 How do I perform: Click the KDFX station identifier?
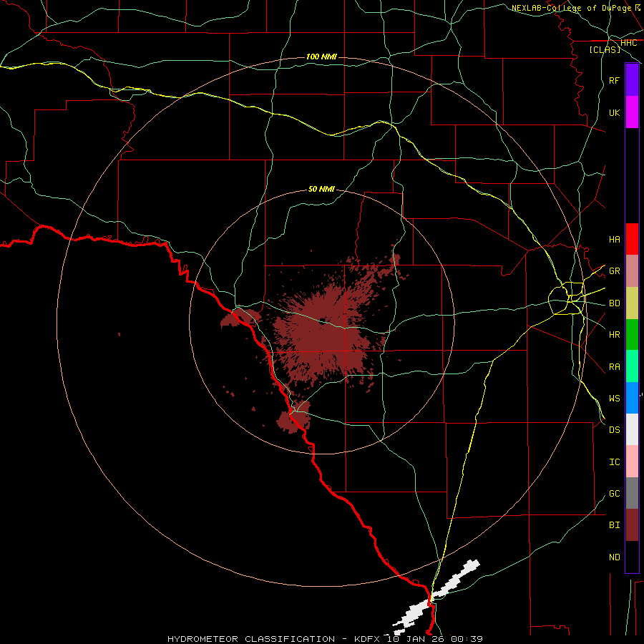pyautogui.click(x=367, y=639)
